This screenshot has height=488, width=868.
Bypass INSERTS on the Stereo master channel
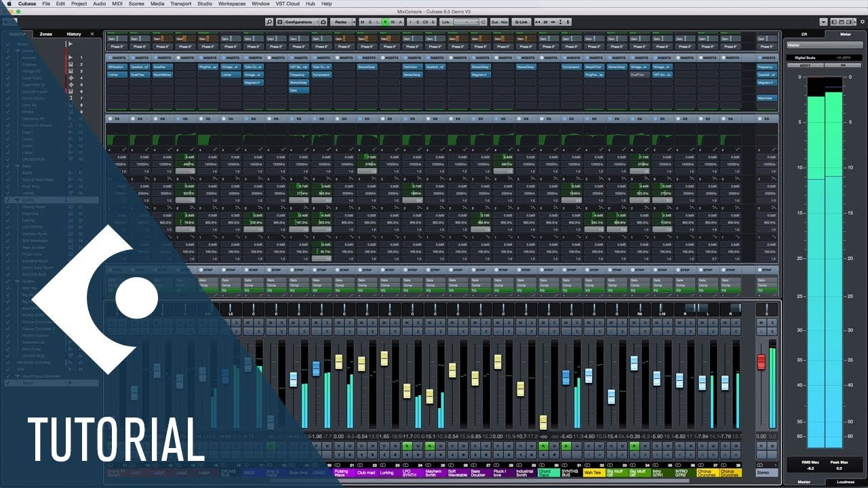pyautogui.click(x=759, y=58)
